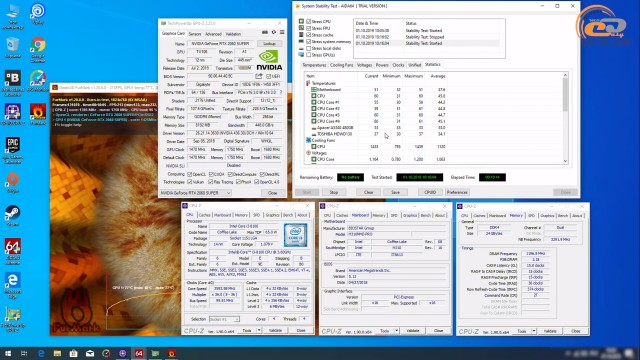Viewport: 640px width, 360px height.
Task: Open the Clocks tab in AIDA64
Action: [x=398, y=65]
